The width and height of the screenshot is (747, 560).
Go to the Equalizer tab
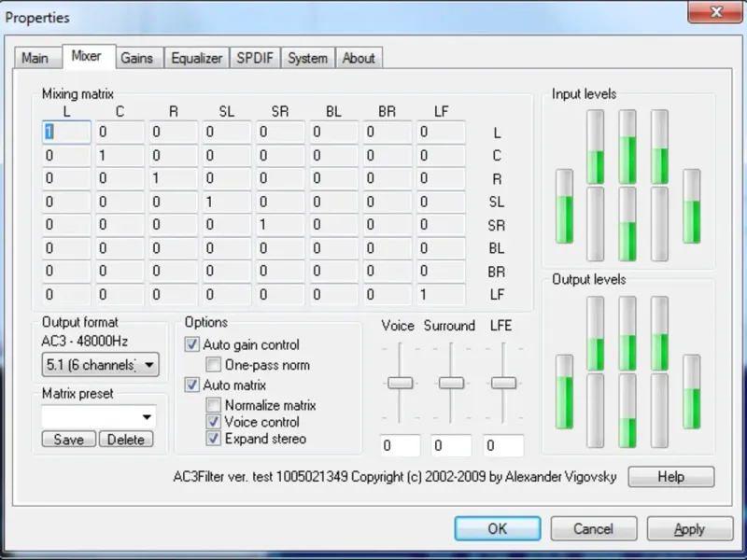coord(197,58)
